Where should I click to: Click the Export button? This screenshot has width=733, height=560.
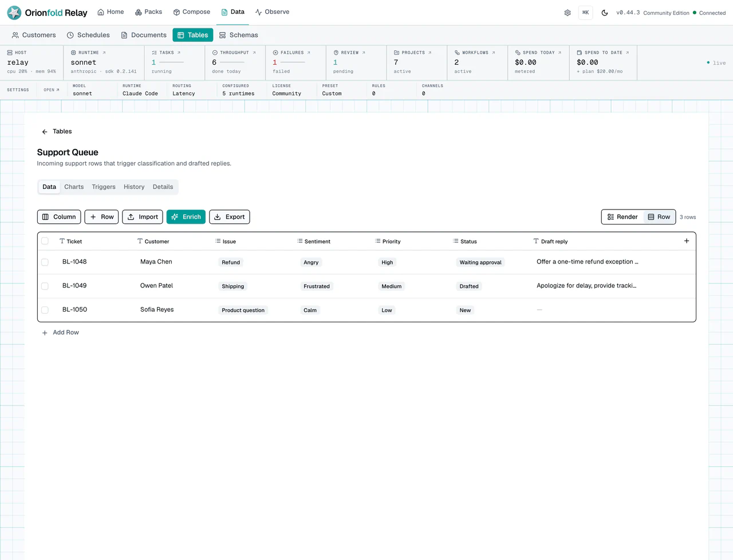pos(230,217)
